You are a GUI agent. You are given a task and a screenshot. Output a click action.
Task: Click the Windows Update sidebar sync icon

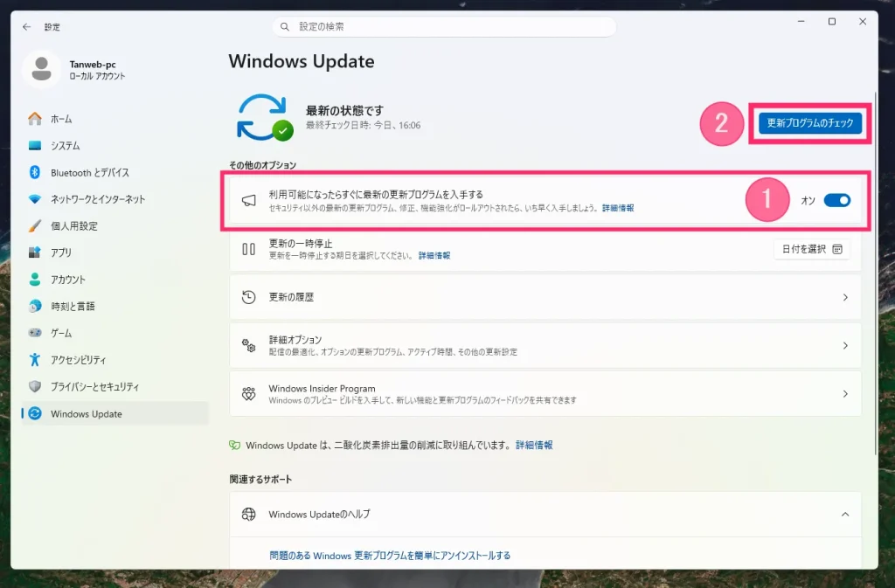tap(35, 413)
